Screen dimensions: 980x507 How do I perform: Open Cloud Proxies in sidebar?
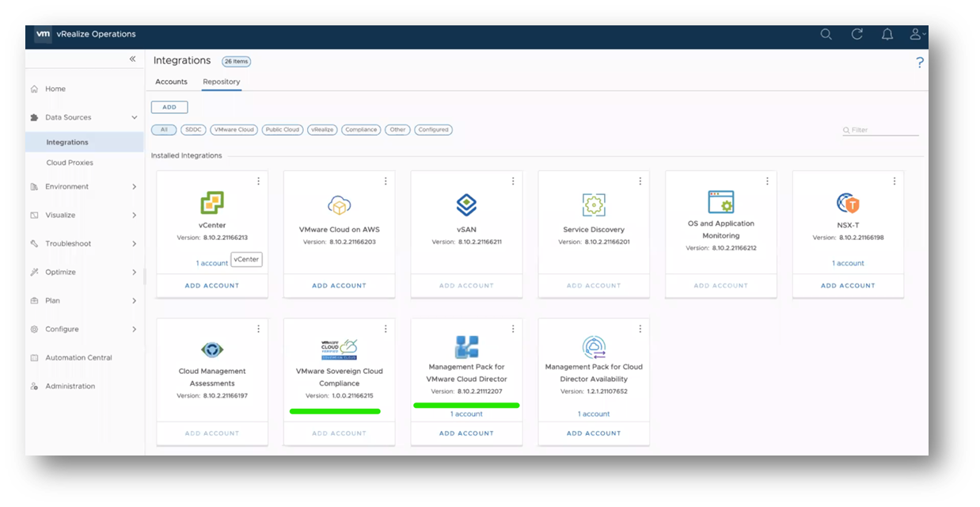pos(70,162)
